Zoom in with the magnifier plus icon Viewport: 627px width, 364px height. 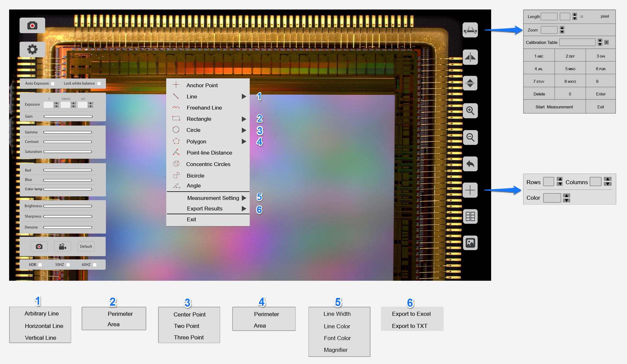(470, 111)
